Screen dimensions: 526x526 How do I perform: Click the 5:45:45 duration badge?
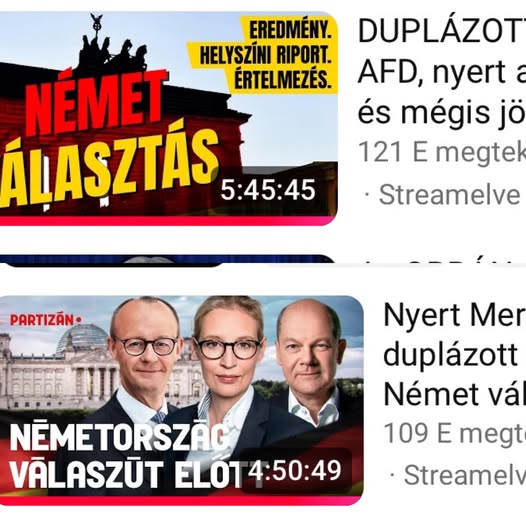point(268,190)
